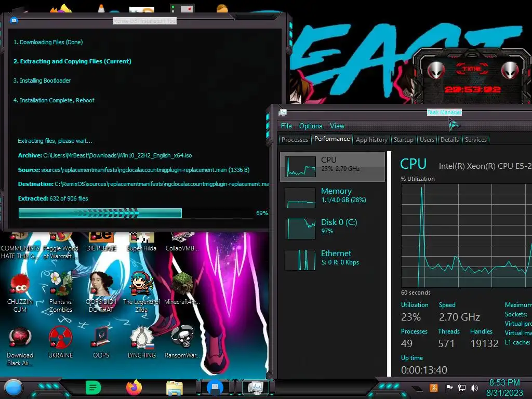
Task: Open the COMMUNISTS HATE THIS G... desktop shortcut
Action: click(20, 246)
